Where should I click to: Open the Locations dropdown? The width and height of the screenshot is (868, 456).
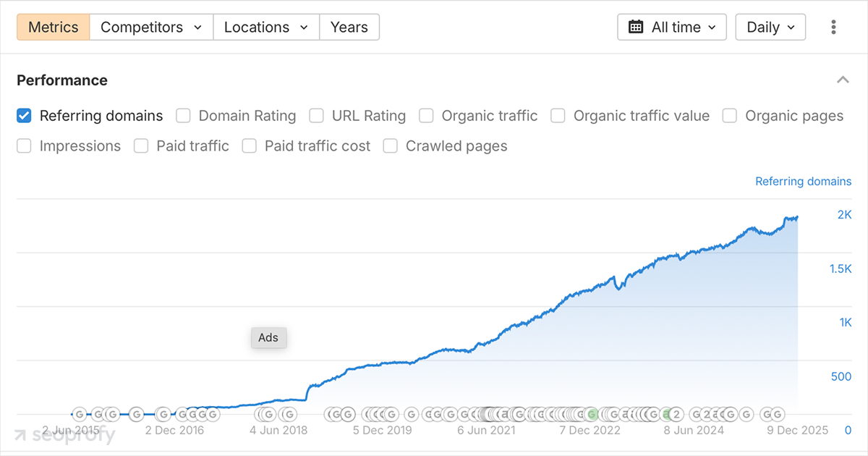tap(266, 27)
